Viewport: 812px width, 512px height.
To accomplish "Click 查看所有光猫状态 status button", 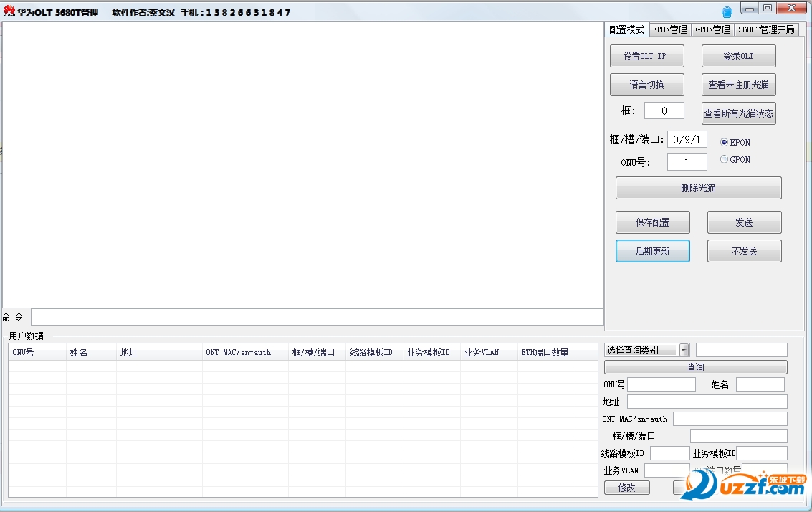I will [x=738, y=113].
